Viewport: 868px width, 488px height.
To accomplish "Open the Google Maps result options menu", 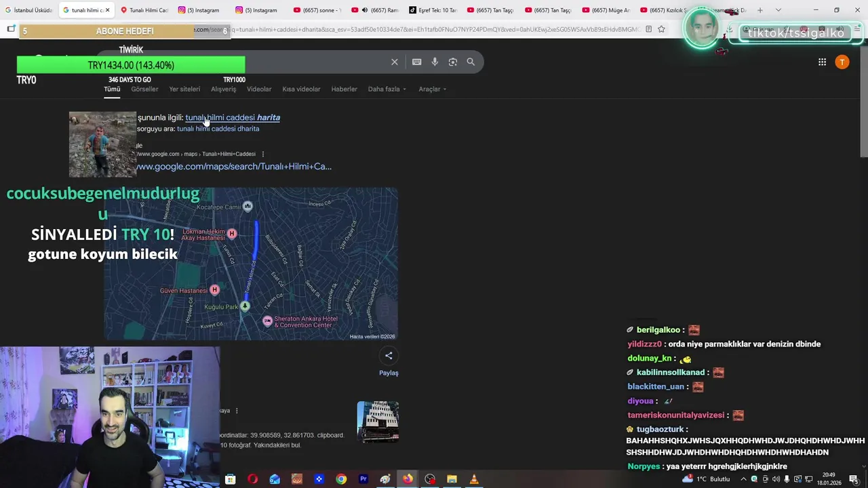I will pyautogui.click(x=263, y=154).
